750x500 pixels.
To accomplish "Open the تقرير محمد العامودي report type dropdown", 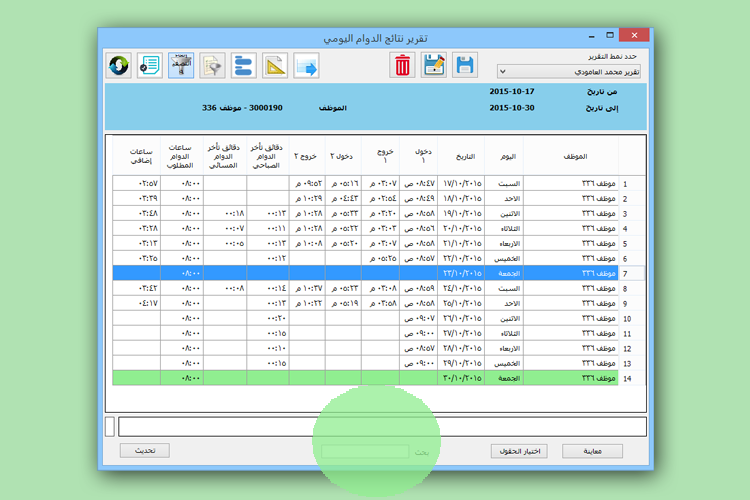I will (x=569, y=72).
